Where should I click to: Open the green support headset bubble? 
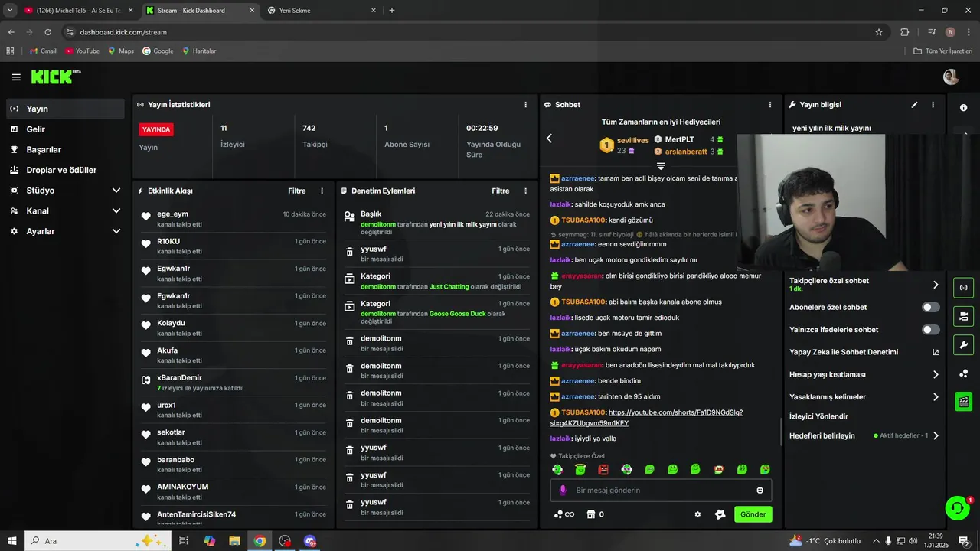click(x=957, y=507)
